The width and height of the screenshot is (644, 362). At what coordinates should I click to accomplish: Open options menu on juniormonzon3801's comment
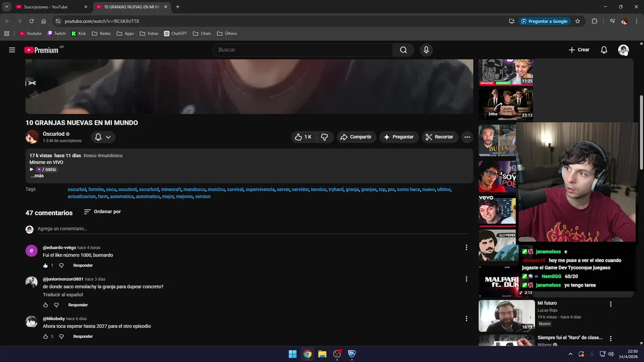pos(466,279)
